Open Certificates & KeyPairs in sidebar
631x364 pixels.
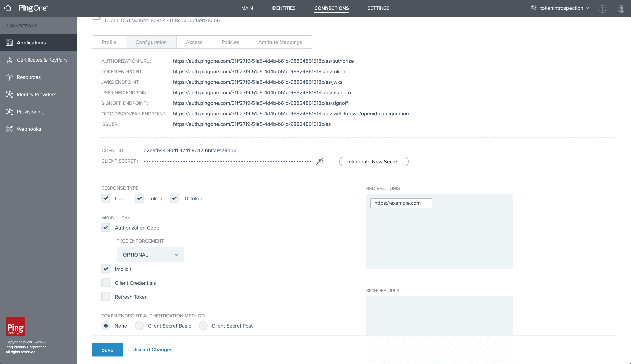click(x=38, y=60)
